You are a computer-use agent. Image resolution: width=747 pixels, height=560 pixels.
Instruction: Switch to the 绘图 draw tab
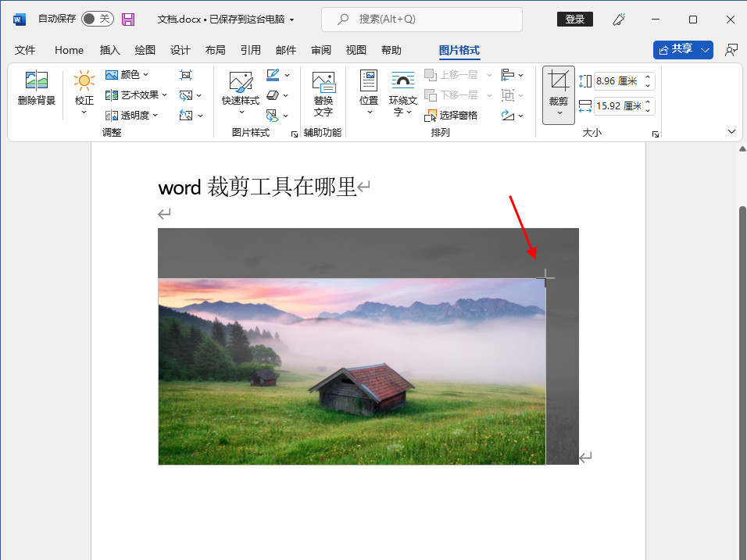tap(145, 50)
